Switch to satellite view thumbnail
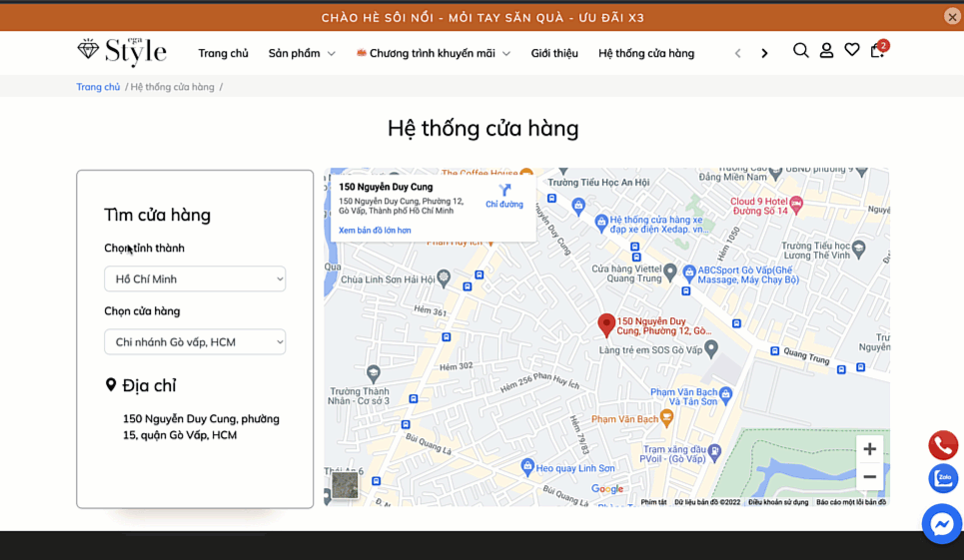This screenshot has width=964, height=560. [345, 486]
